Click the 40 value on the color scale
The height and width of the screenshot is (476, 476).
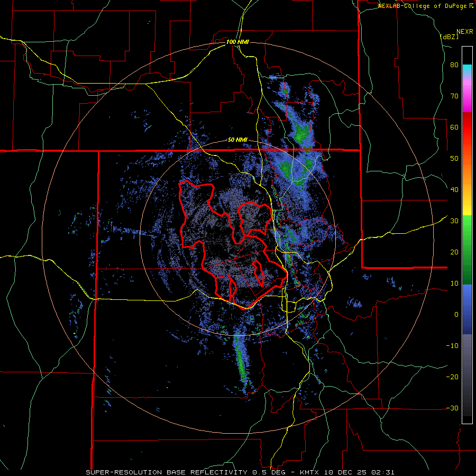coord(454,190)
